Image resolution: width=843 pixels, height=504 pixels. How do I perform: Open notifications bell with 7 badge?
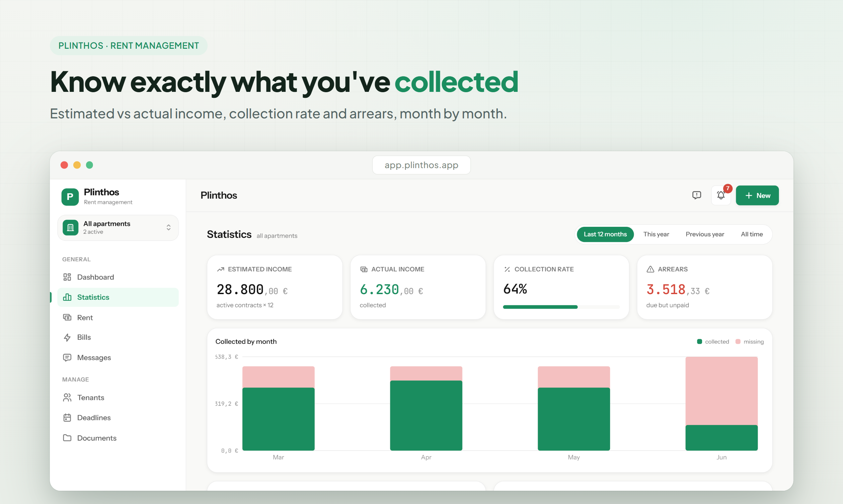coord(721,195)
